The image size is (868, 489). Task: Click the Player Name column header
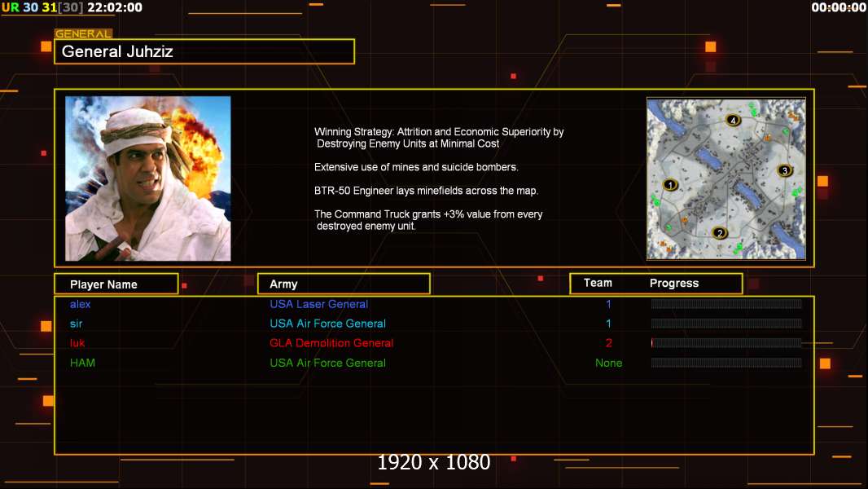(x=116, y=284)
